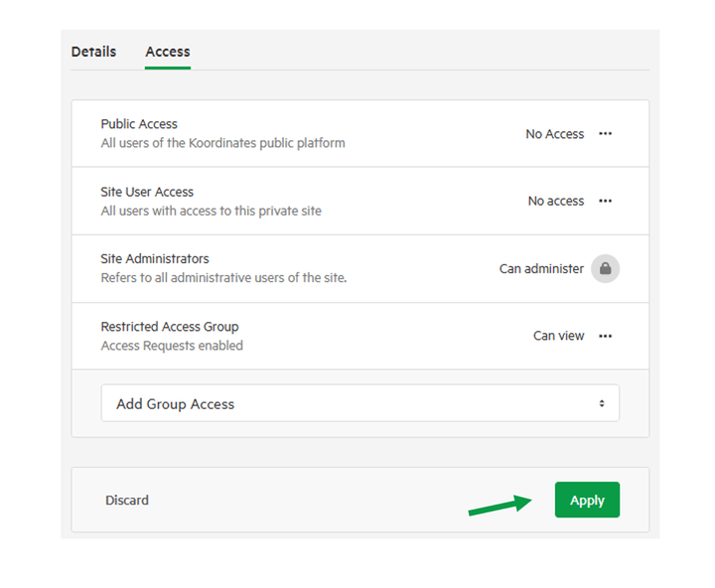Click the Add Group Access up-down arrows
This screenshot has height=588, width=715.
coord(602,403)
